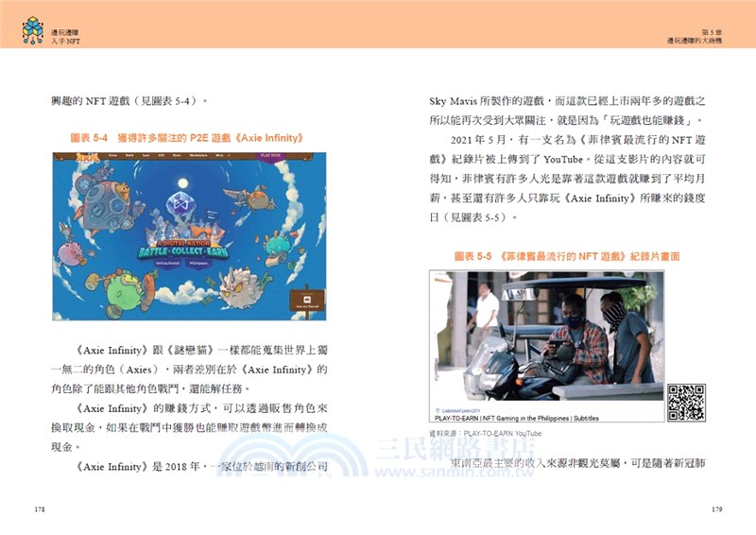Click source line '資料來源：PLAY-TO-EARN YouTube'
The image size is (756, 535).
(x=485, y=433)
